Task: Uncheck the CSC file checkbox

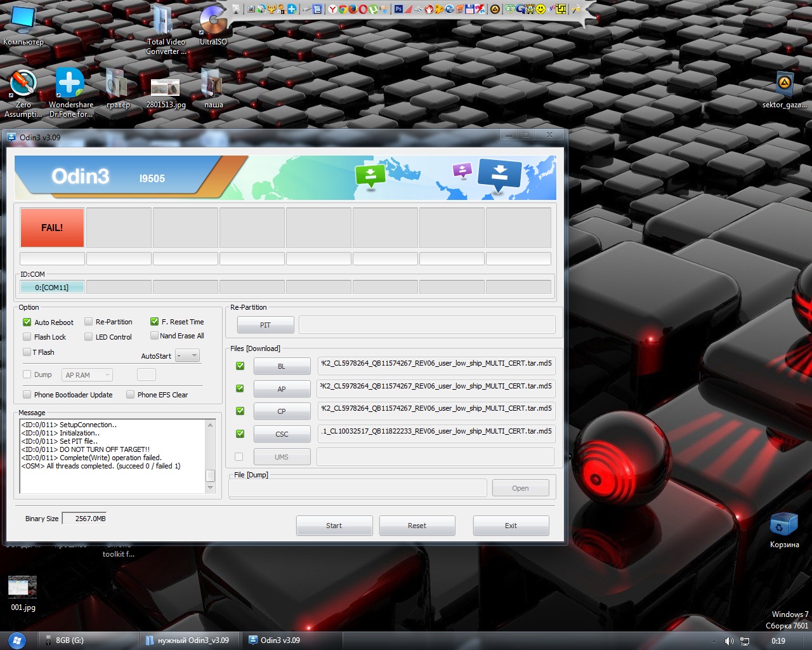Action: [240, 434]
